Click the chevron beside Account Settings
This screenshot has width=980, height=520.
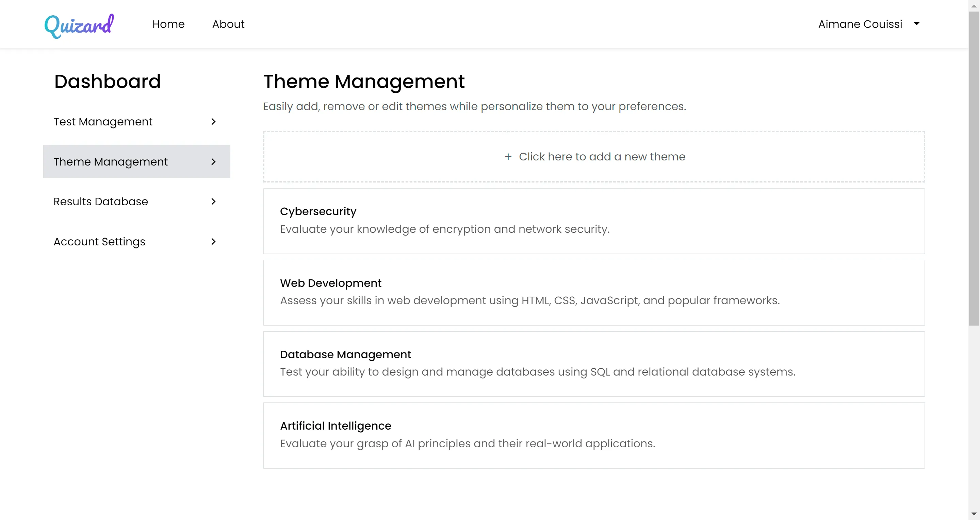pos(213,241)
